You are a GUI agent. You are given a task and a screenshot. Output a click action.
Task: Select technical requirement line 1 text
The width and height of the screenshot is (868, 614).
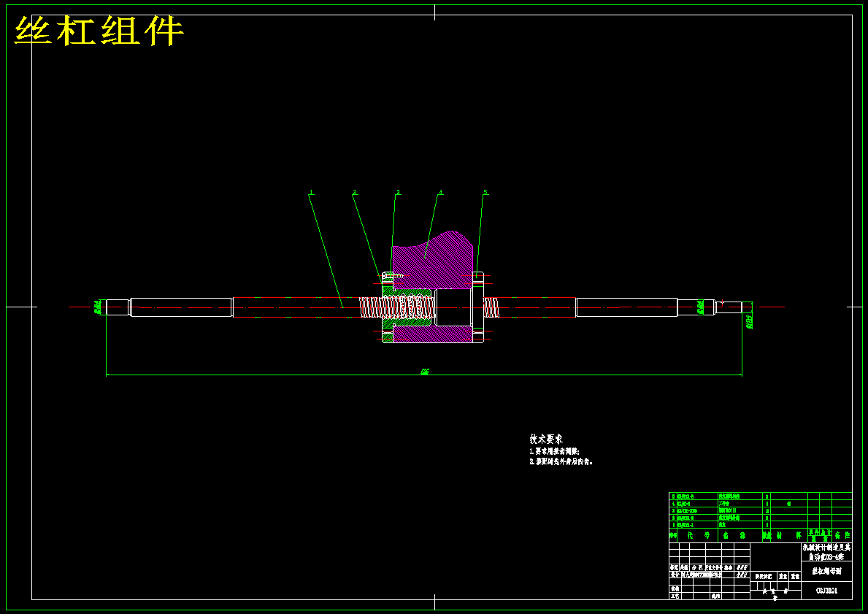(554, 451)
